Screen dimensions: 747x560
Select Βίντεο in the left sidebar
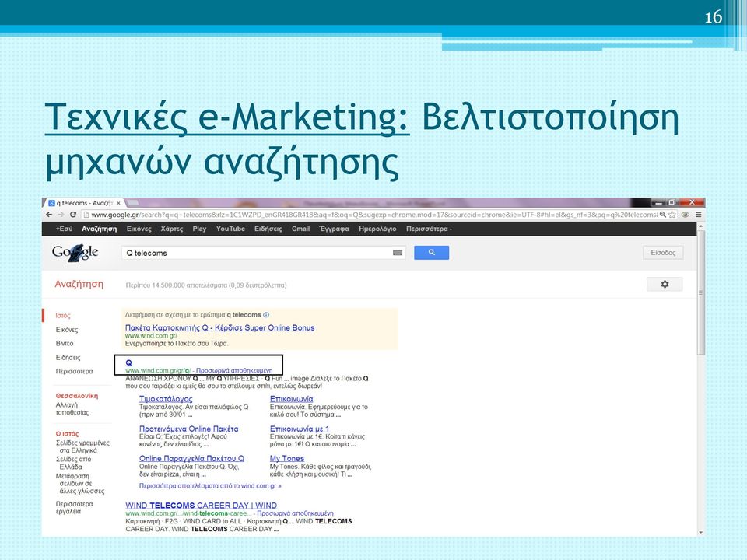[65, 343]
